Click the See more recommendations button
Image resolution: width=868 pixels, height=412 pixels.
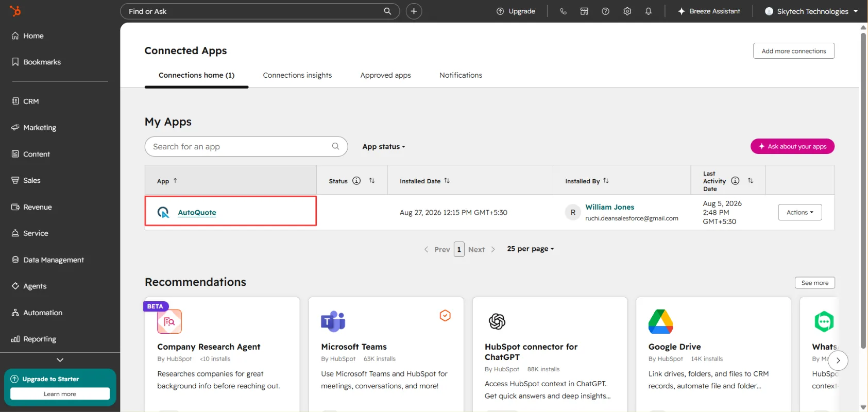click(815, 283)
